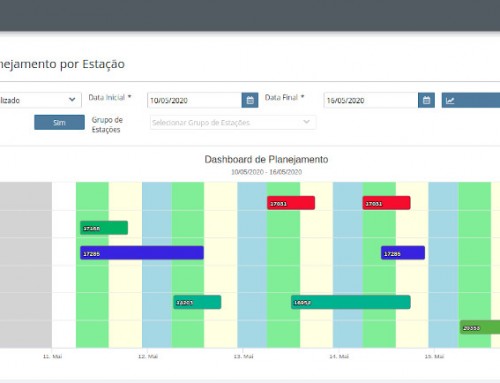Select the green 17188 bar on 11 Mai
The image size is (500, 383).
pos(104,228)
